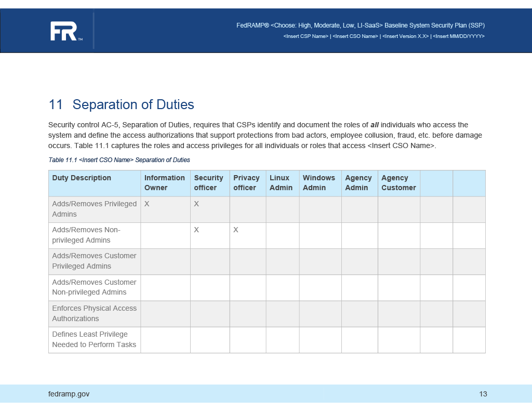Click the page number 13
Screen dimensions: 532x411
coord(483,394)
